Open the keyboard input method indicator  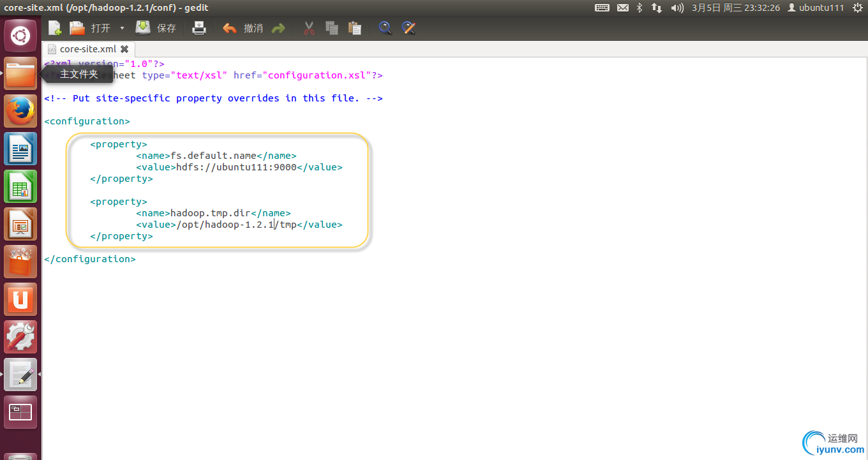[x=601, y=8]
